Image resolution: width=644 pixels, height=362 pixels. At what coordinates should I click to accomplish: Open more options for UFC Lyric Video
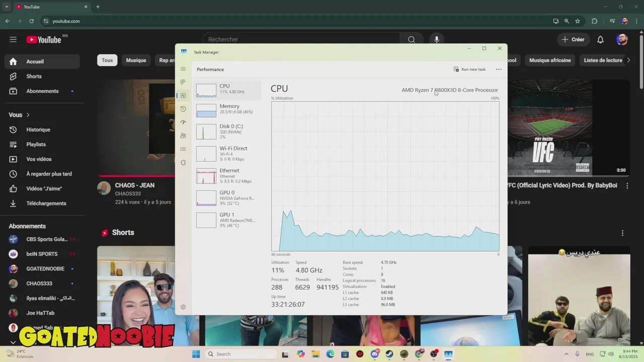coord(627,186)
